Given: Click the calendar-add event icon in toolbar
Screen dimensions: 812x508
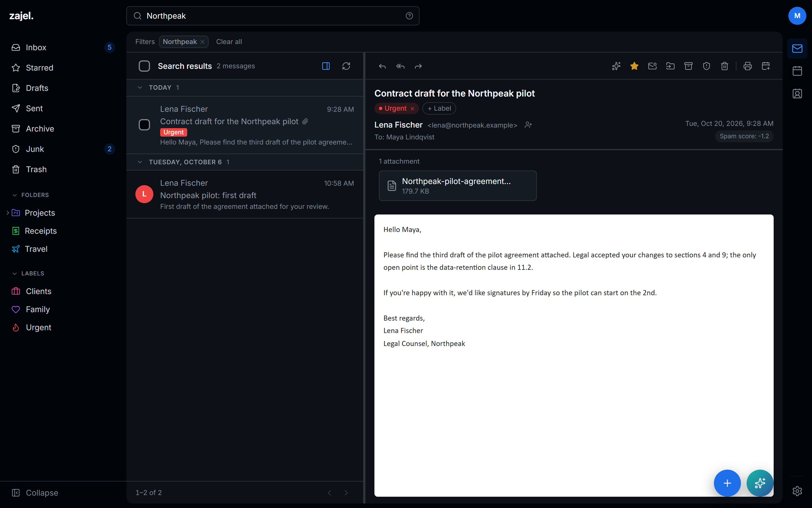Looking at the screenshot, I should 766,66.
